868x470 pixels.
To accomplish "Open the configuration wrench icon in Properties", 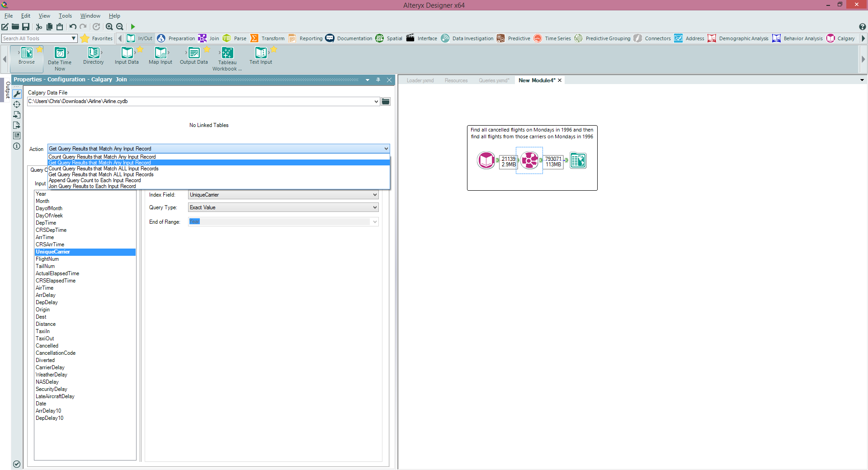I will 17,94.
